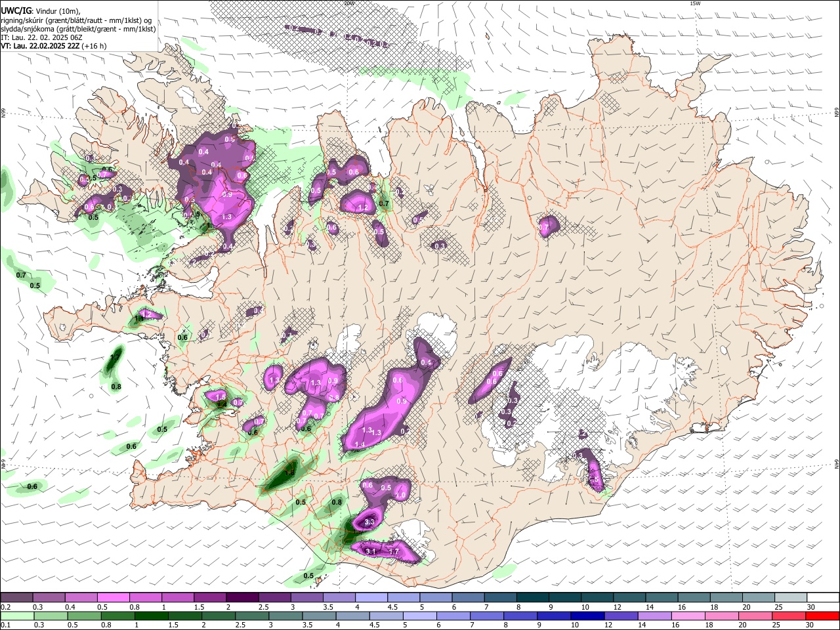Click lavender 4 swatch in upper legend row

371,598
